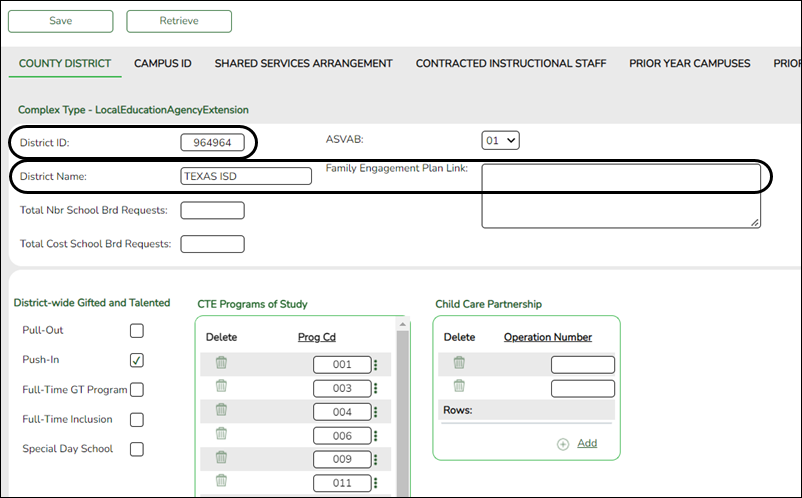
Task: Open the Campus ID tab
Action: (163, 63)
